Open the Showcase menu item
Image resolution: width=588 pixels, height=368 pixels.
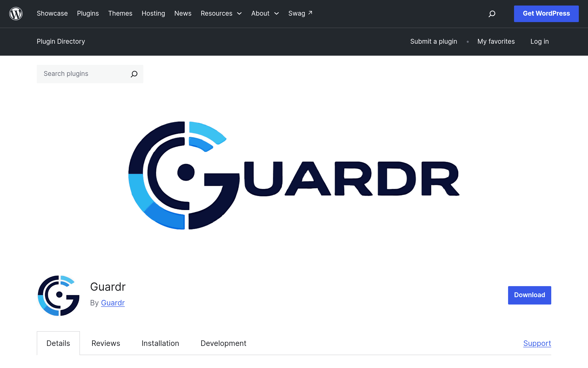click(x=52, y=13)
